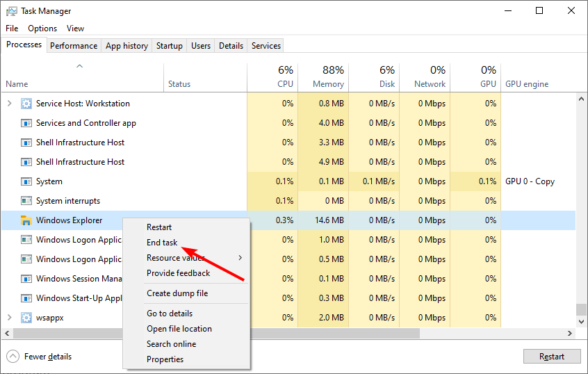Expand the Service Host: Workstation group
The width and height of the screenshot is (588, 374).
[x=9, y=104]
